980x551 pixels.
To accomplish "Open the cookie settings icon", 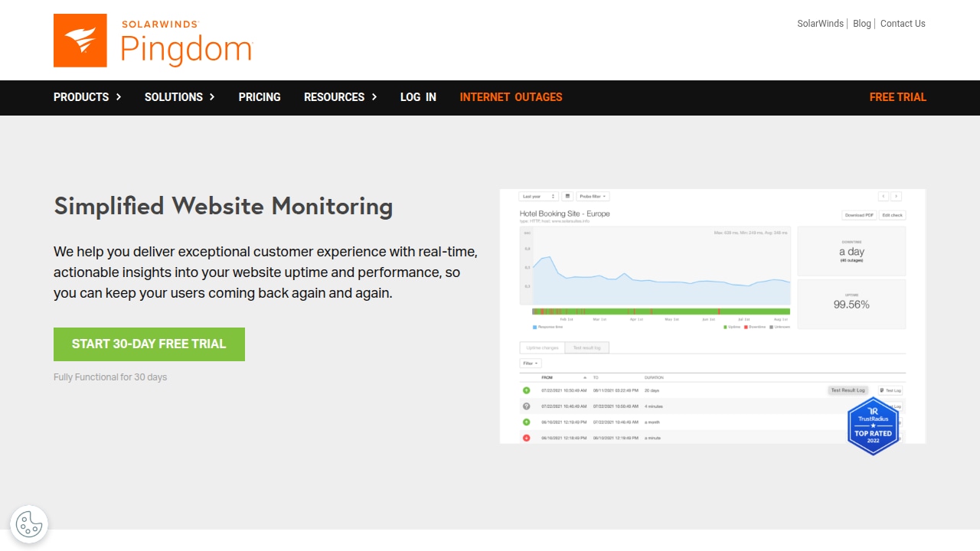I will pos(29,524).
